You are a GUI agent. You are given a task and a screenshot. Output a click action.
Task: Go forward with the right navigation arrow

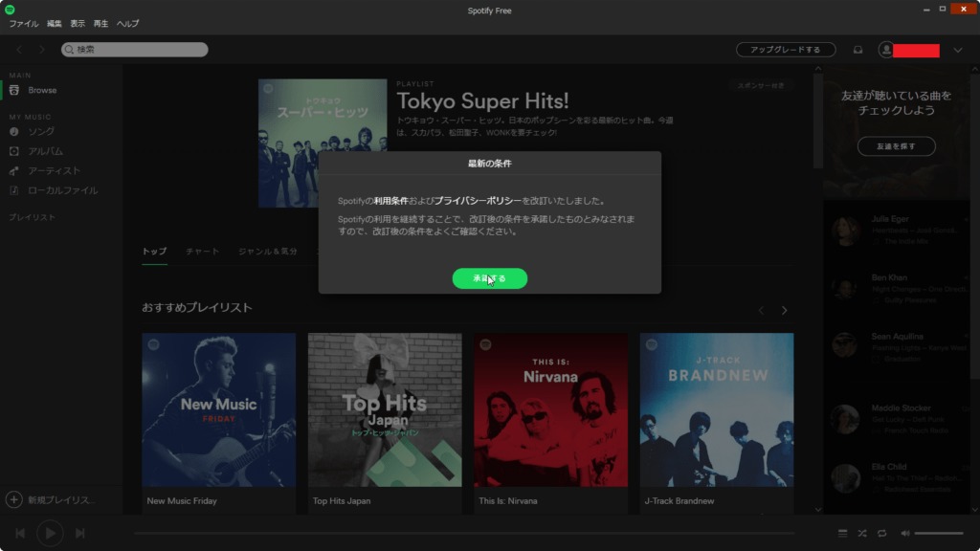point(42,50)
